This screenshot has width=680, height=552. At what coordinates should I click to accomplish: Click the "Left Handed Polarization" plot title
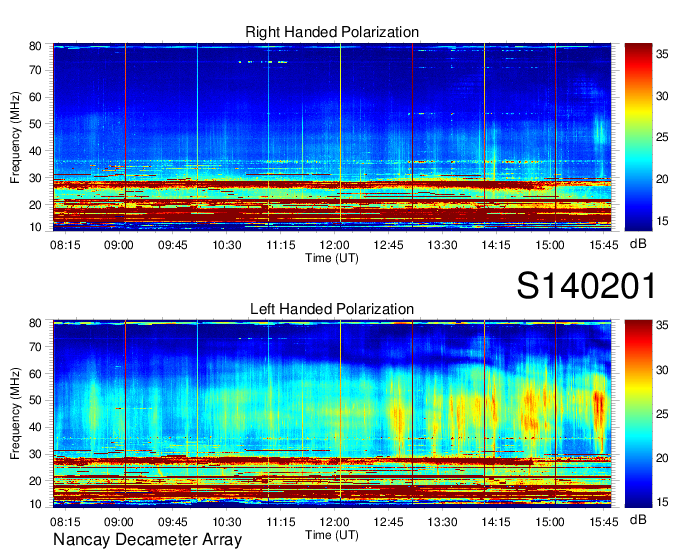point(332,309)
